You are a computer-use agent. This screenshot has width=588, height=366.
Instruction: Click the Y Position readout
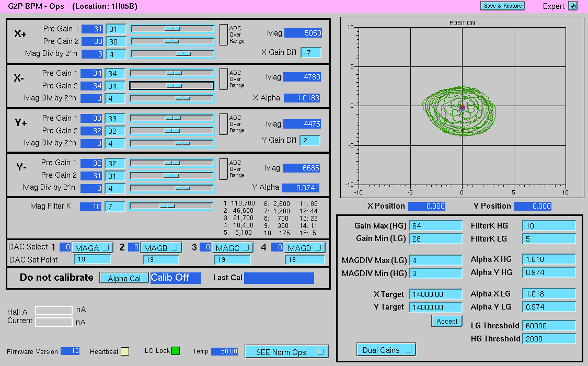tap(533, 206)
